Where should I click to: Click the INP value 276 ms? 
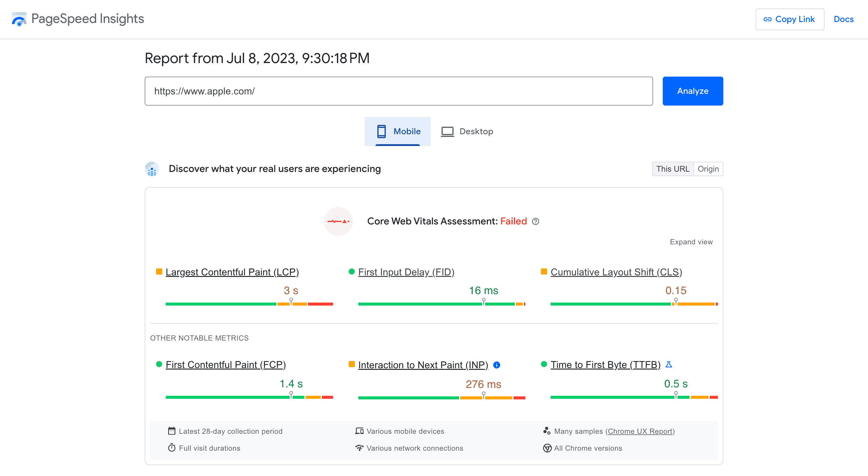483,384
